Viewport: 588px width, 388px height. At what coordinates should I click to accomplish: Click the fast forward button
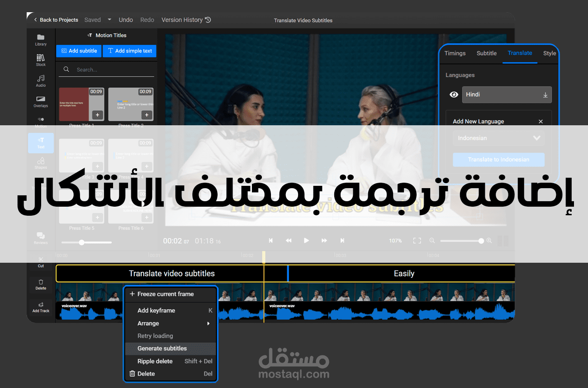[x=324, y=241]
